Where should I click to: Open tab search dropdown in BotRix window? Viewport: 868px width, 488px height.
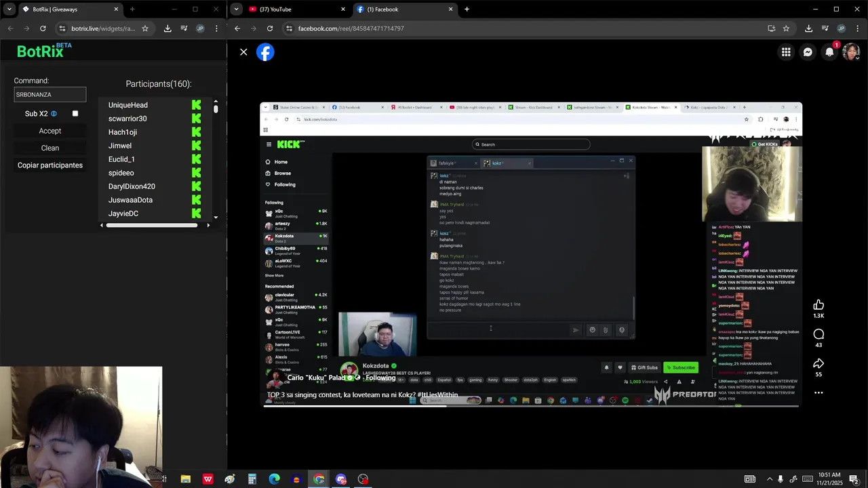click(x=9, y=9)
